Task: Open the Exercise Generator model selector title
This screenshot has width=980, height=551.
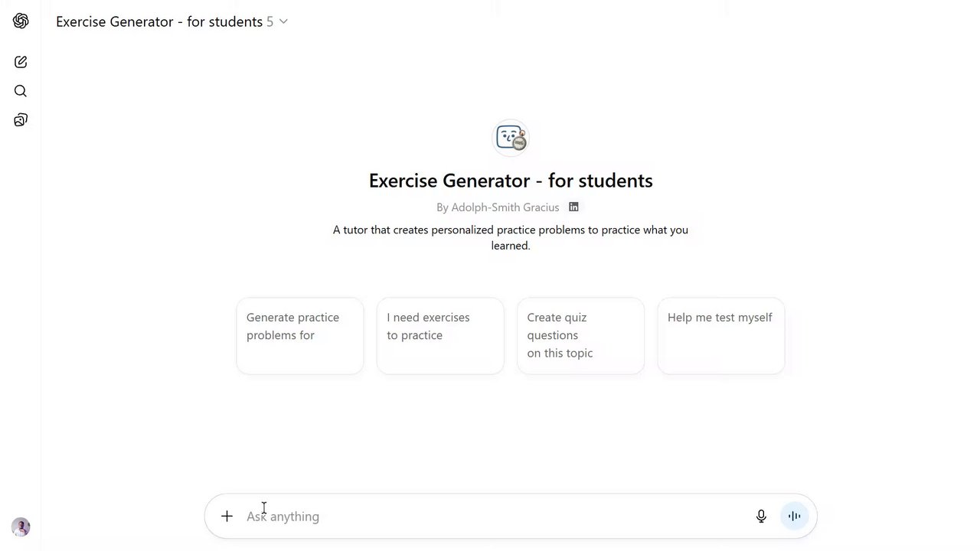Action: (x=159, y=21)
